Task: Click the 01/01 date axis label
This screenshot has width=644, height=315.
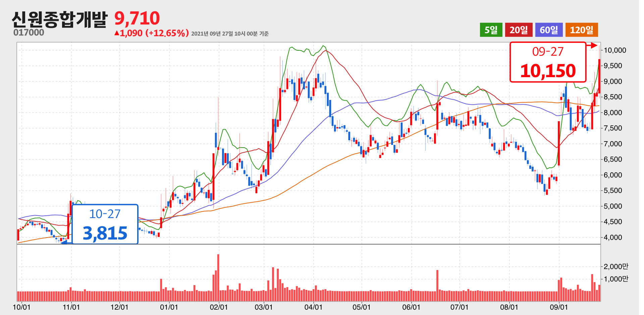Action: click(x=169, y=307)
